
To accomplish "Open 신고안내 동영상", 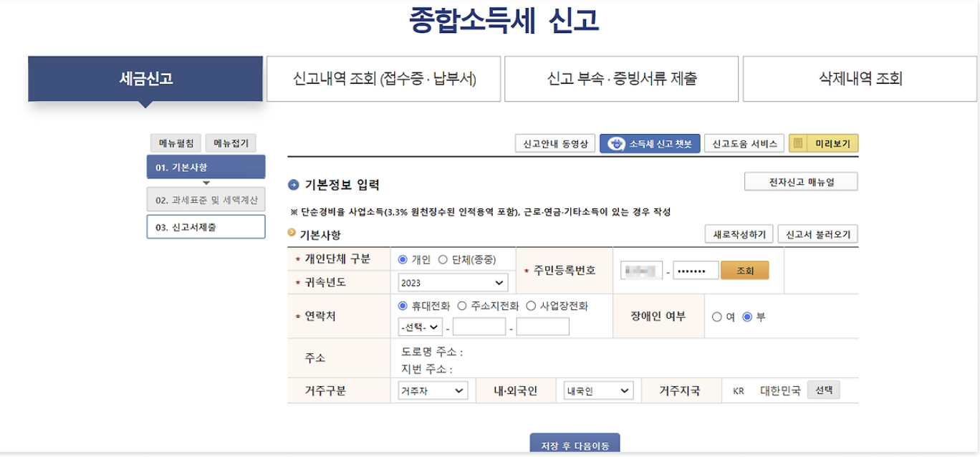I will pyautogui.click(x=555, y=143).
